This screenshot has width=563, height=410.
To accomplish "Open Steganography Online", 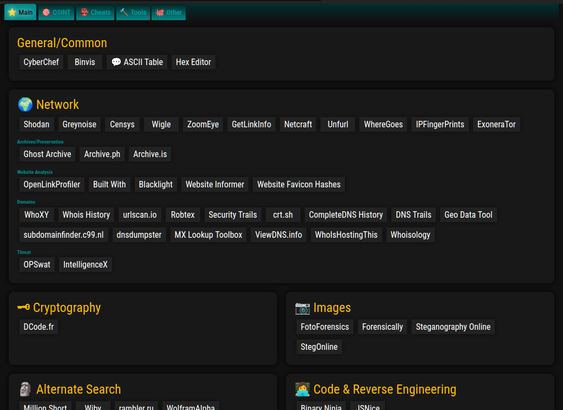I will pyautogui.click(x=453, y=327).
